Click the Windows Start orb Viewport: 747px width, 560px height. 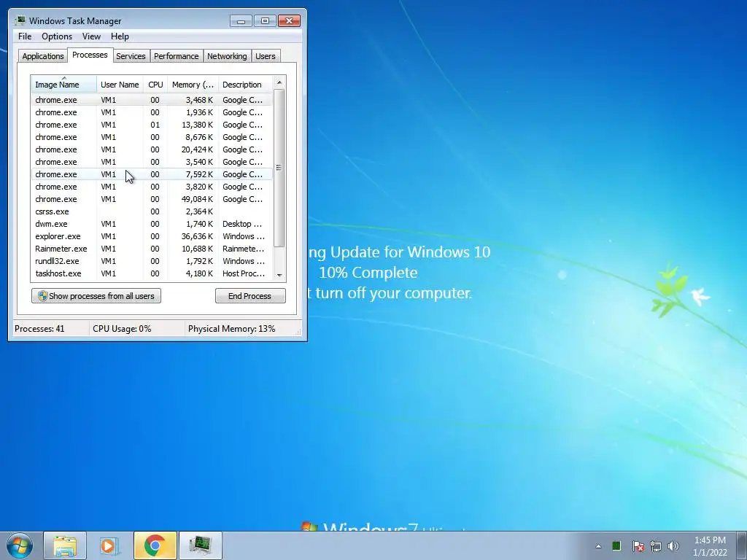click(20, 545)
